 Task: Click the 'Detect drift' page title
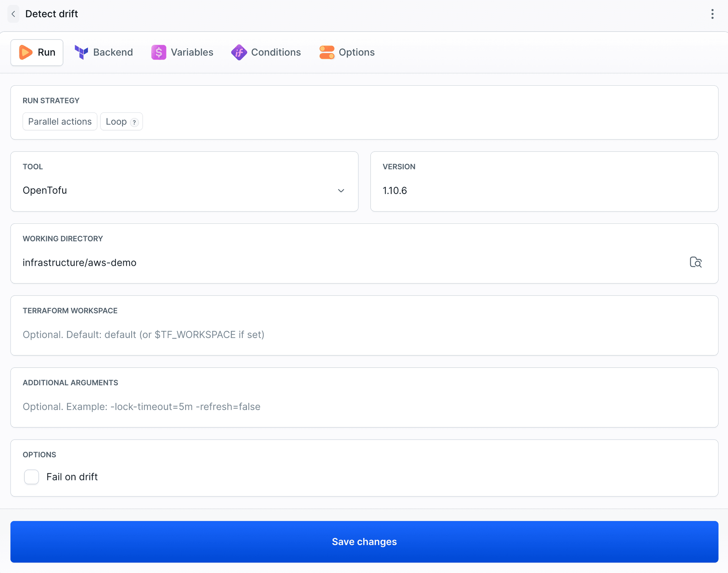pos(52,14)
